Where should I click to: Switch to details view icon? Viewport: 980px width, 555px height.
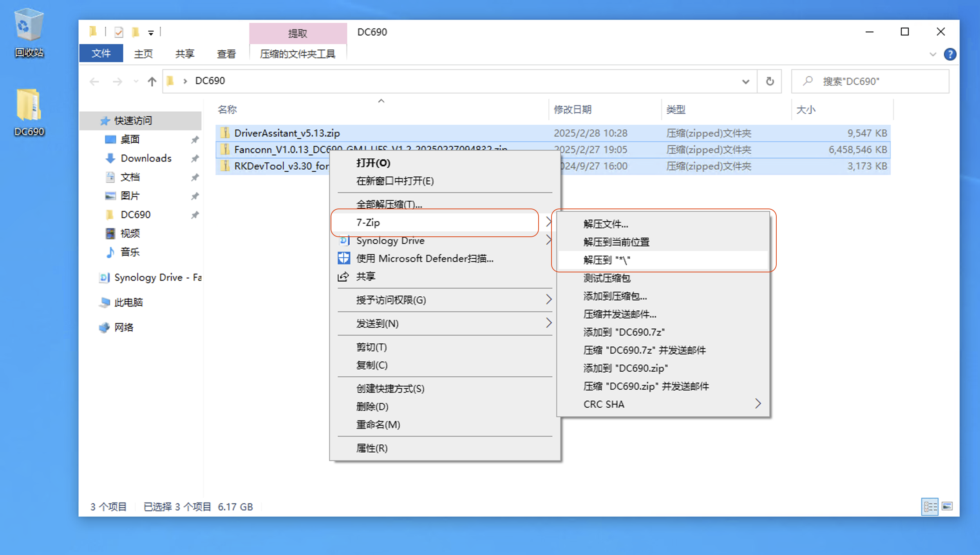pyautogui.click(x=929, y=507)
